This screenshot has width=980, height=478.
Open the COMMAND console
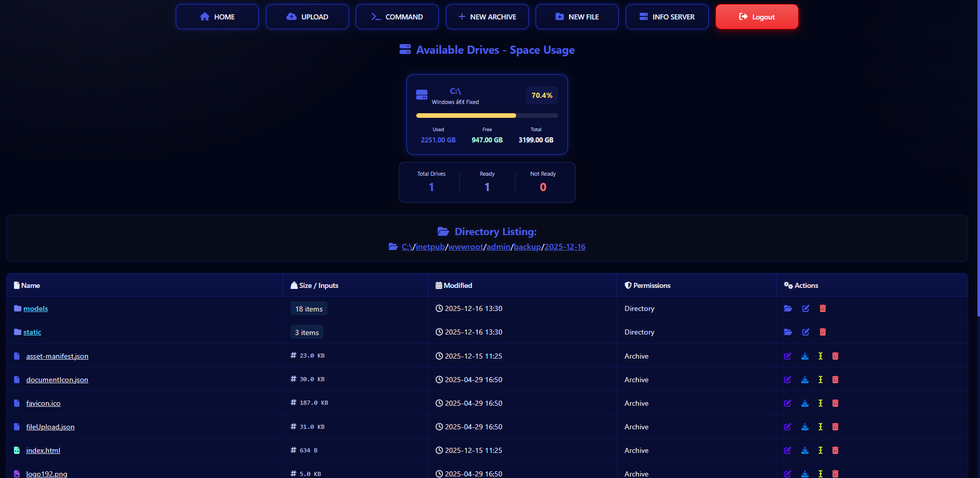pos(397,17)
